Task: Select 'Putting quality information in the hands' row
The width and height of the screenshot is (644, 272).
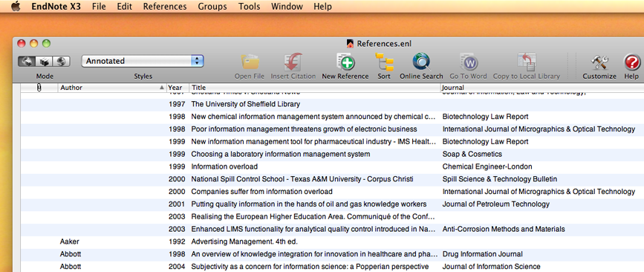Action: (x=332, y=204)
